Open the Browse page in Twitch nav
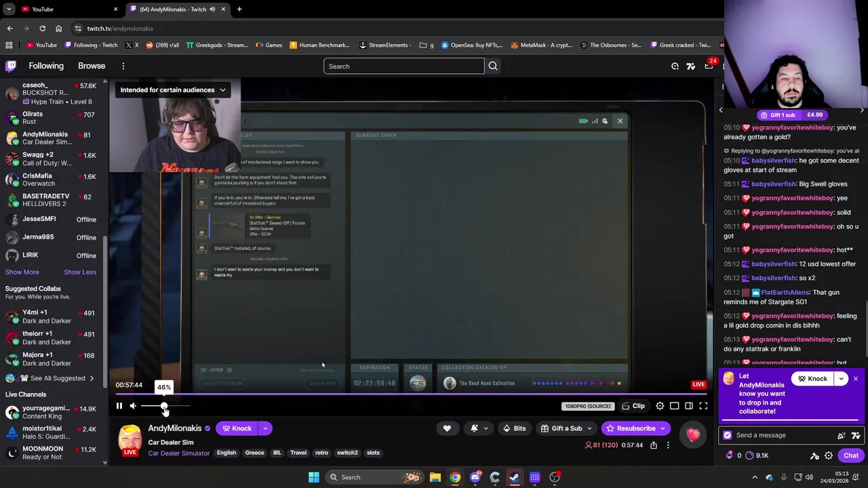Viewport: 868px width, 488px height. click(x=92, y=66)
